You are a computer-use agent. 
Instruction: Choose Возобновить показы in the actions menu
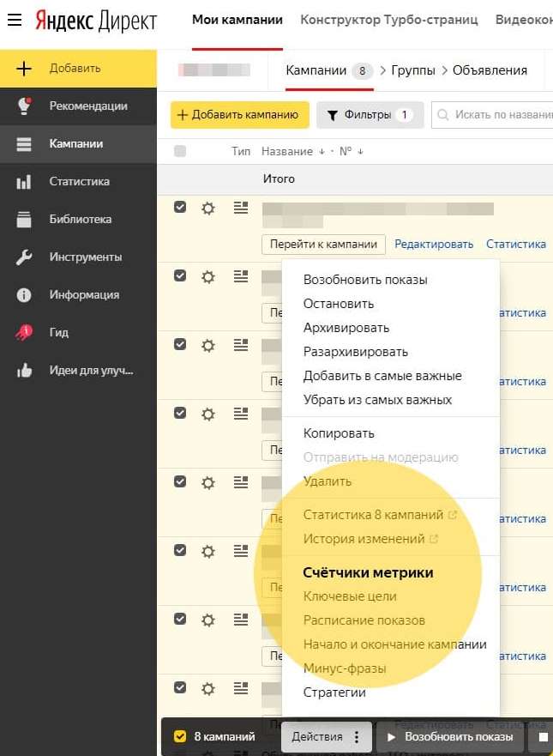(x=365, y=280)
